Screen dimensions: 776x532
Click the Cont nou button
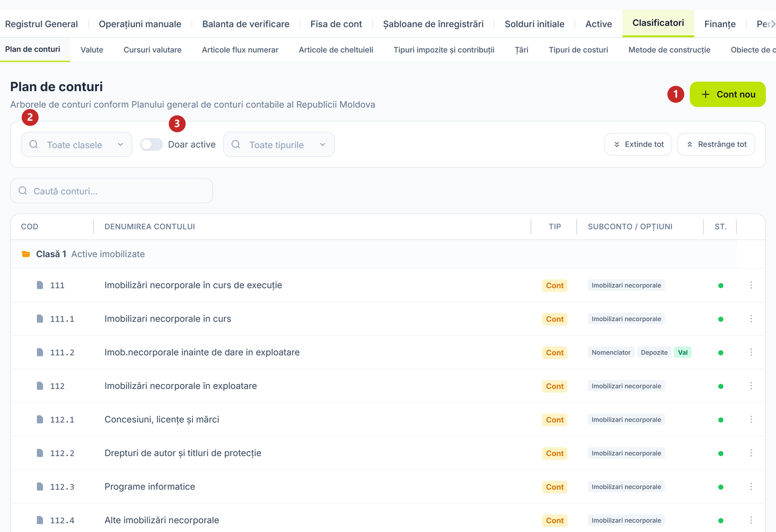click(727, 94)
